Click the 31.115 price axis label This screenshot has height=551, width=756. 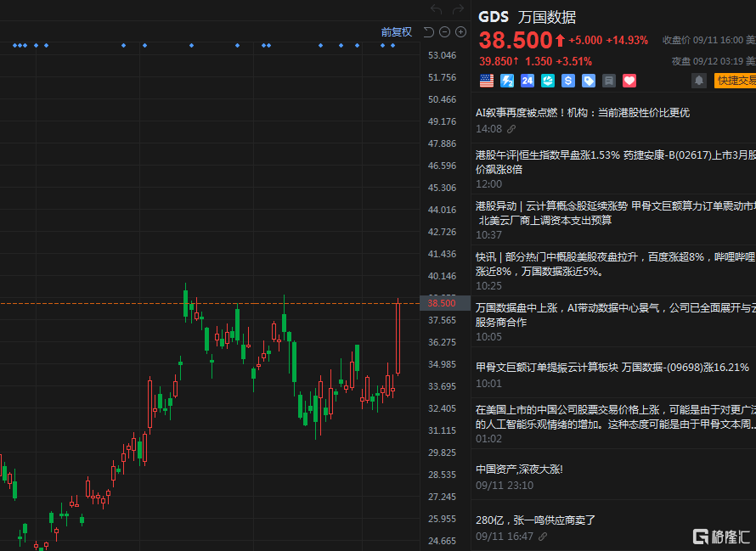(x=442, y=430)
